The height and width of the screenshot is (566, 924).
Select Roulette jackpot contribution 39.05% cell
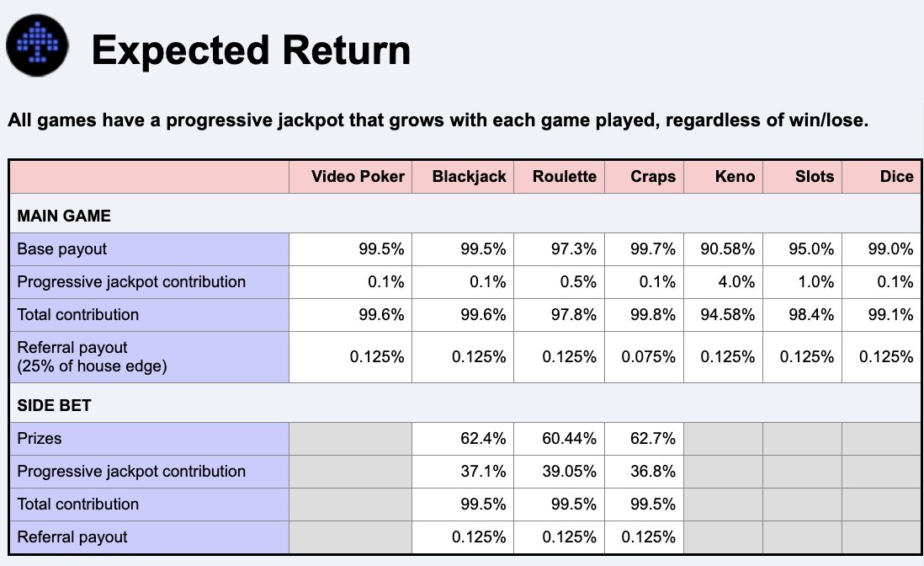click(560, 472)
